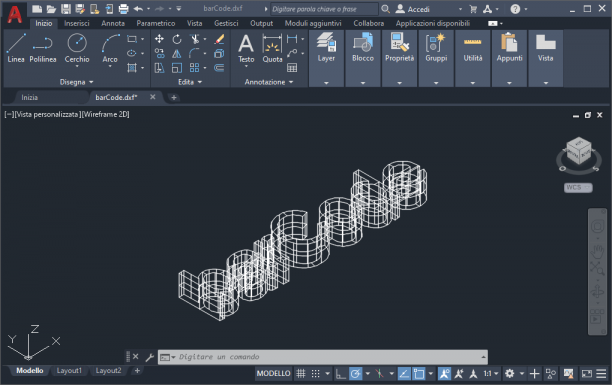
Task: Open the Layer panel dropdown
Action: (326, 83)
